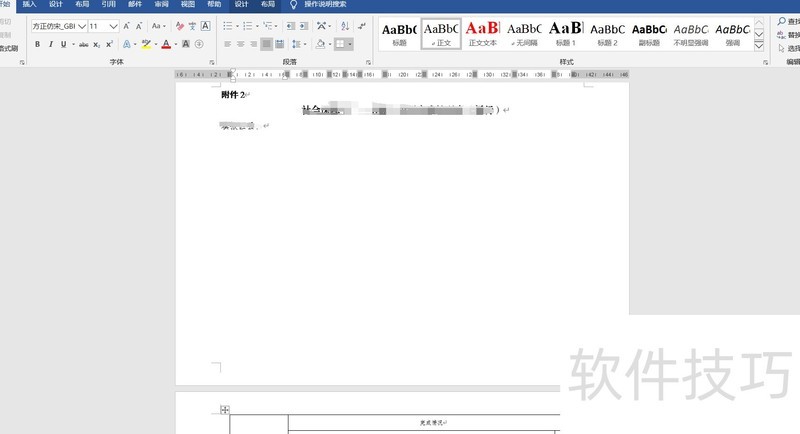
Task: Click the table move handle
Action: click(x=224, y=410)
